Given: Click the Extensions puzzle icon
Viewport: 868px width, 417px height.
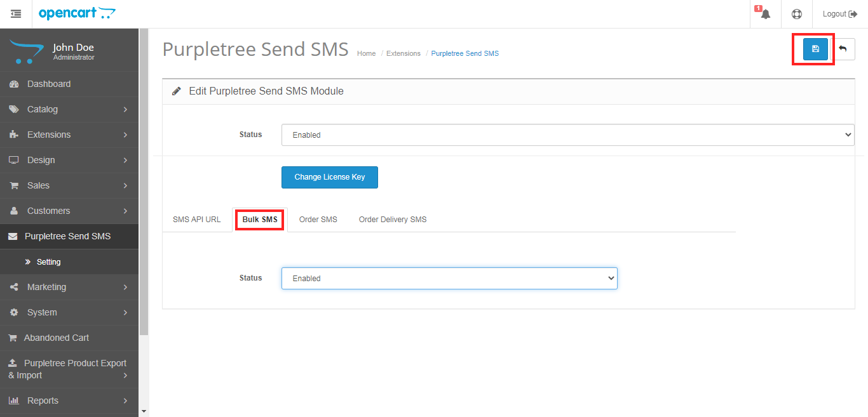Looking at the screenshot, I should coord(14,135).
